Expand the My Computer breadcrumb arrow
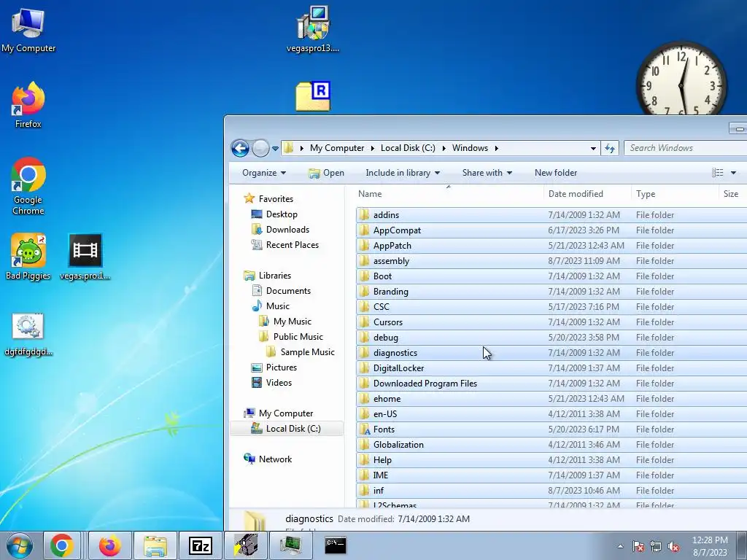Viewport: 747px width, 560px height. tap(373, 148)
